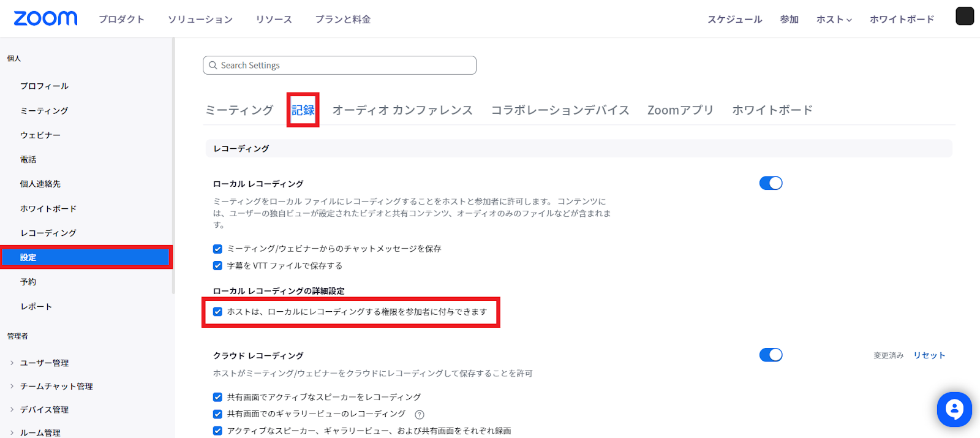Uncheck host can grant local recording permission
Viewport: 980px width, 438px height.
click(x=217, y=312)
